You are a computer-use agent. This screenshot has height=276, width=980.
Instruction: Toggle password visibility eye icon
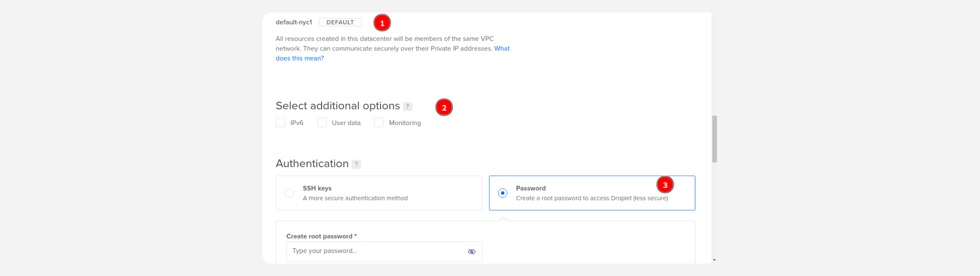472,252
